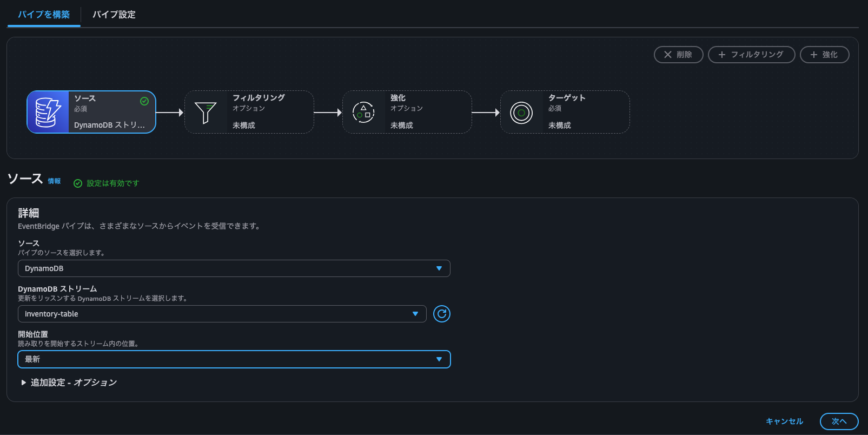
Task: Click the 次へ button
Action: (839, 421)
